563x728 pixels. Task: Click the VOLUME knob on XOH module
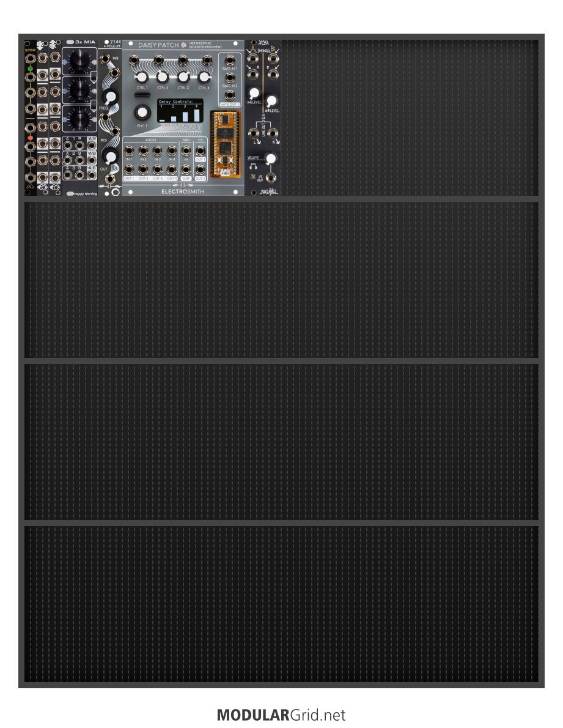click(x=270, y=159)
